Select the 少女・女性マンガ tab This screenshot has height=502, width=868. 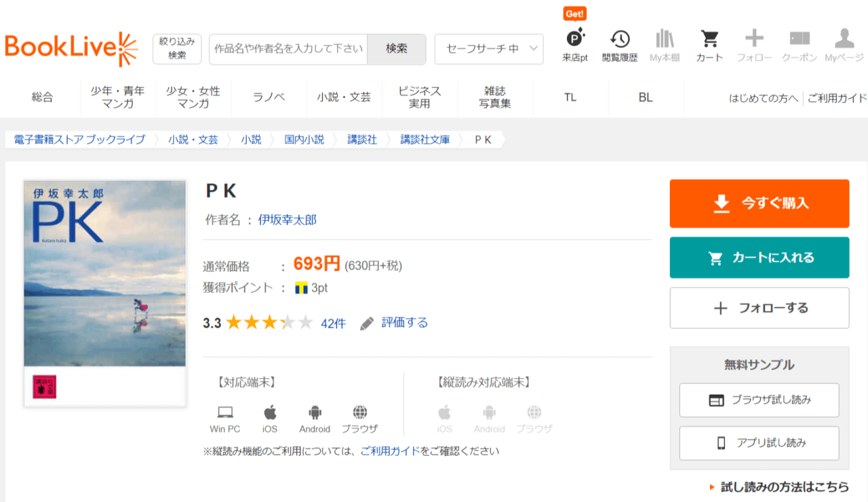tap(193, 98)
